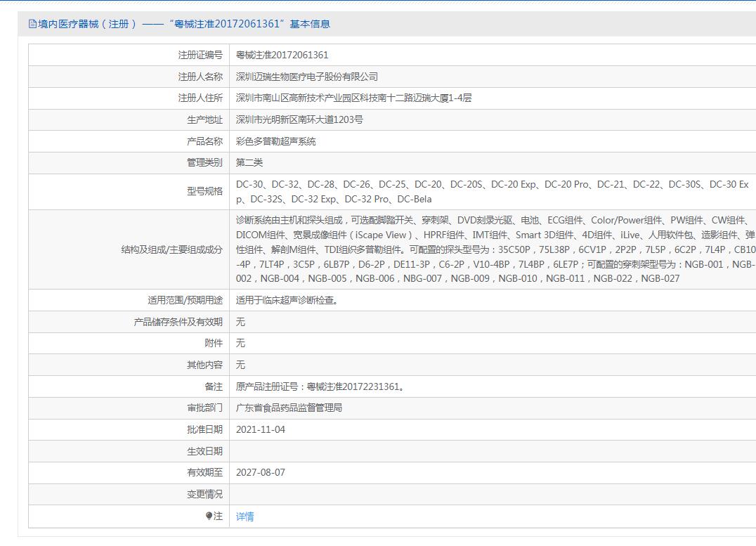This screenshot has height=546, width=756.
Task: Click the 备注 row label
Action: click(x=214, y=386)
